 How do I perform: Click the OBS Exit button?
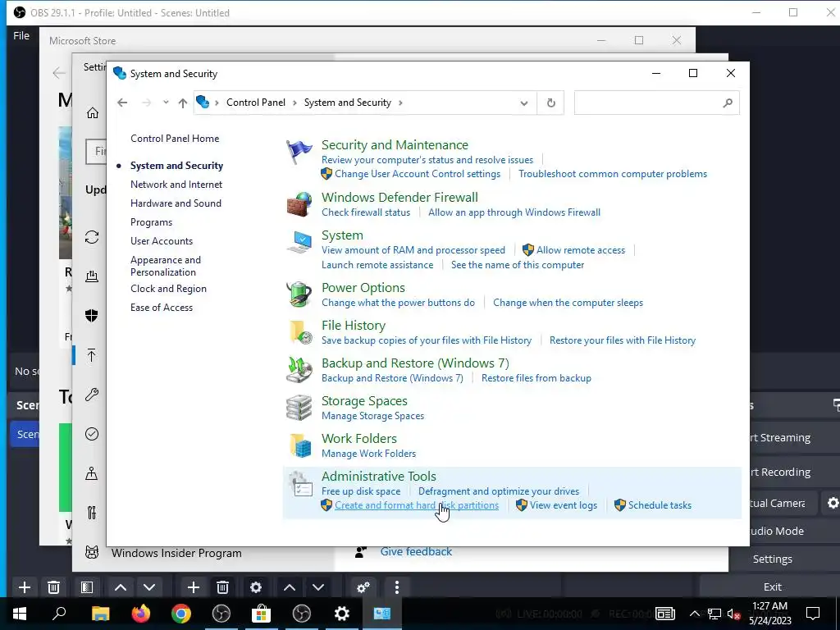pyautogui.click(x=772, y=587)
